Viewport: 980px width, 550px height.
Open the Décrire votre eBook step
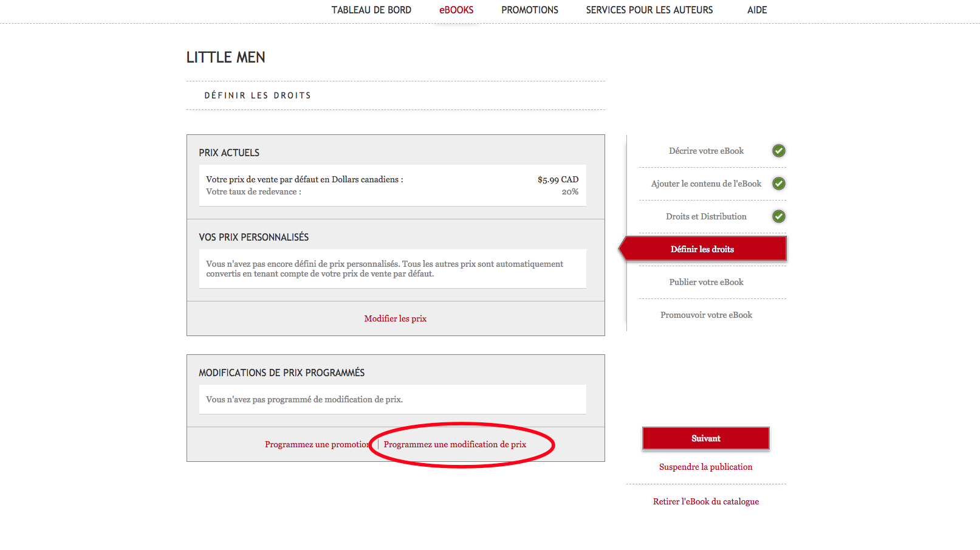[706, 151]
